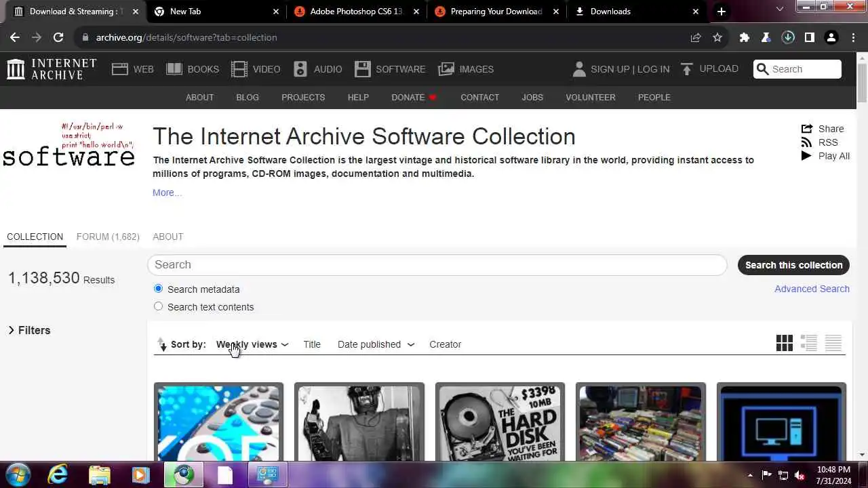This screenshot has width=868, height=488.
Task: Click the Play All icon
Action: tap(806, 156)
